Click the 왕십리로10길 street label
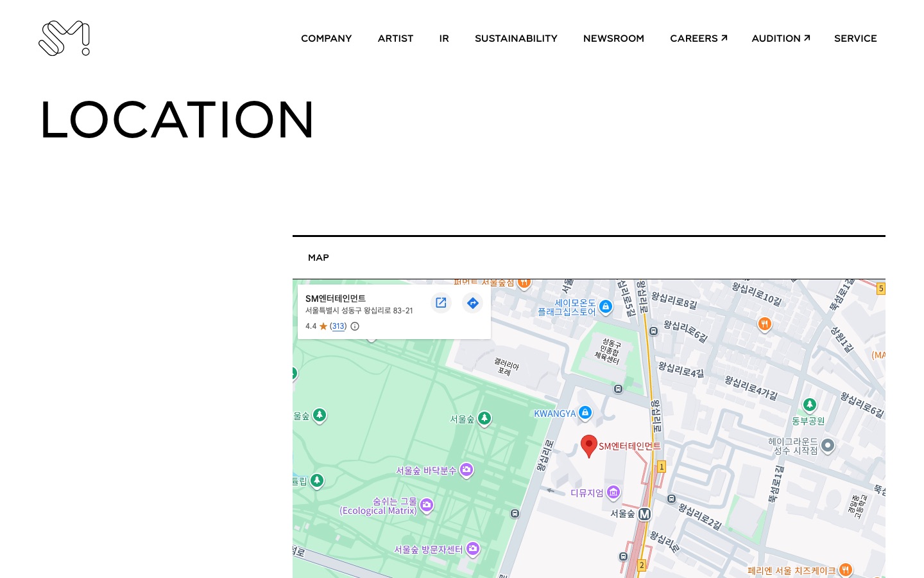This screenshot has height=578, width=924. 757,294
